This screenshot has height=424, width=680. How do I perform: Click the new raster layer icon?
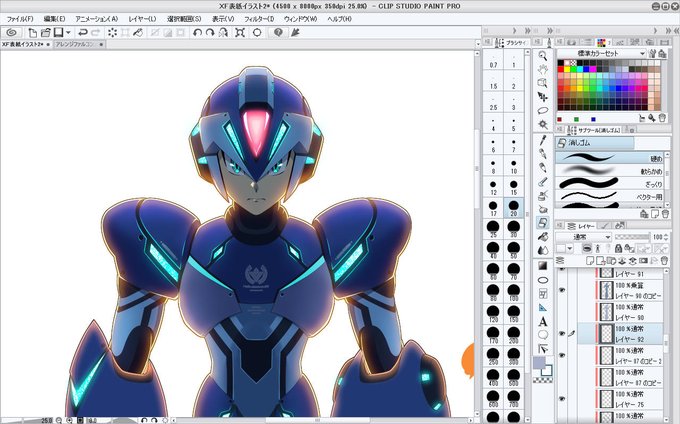tap(590, 261)
